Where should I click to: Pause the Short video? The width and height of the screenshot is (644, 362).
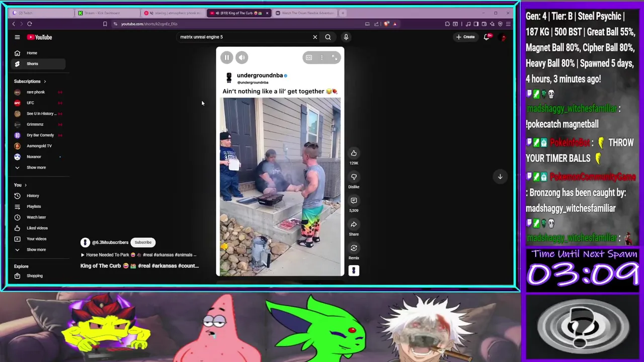[227, 58]
